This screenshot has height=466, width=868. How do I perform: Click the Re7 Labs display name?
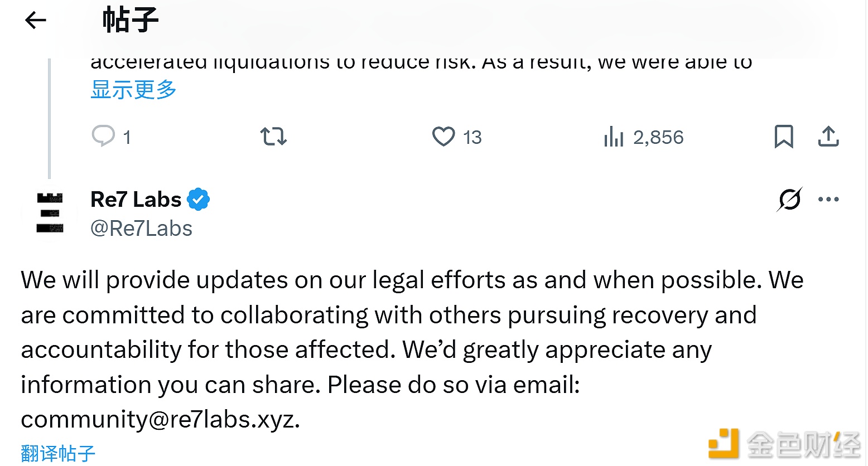point(136,199)
